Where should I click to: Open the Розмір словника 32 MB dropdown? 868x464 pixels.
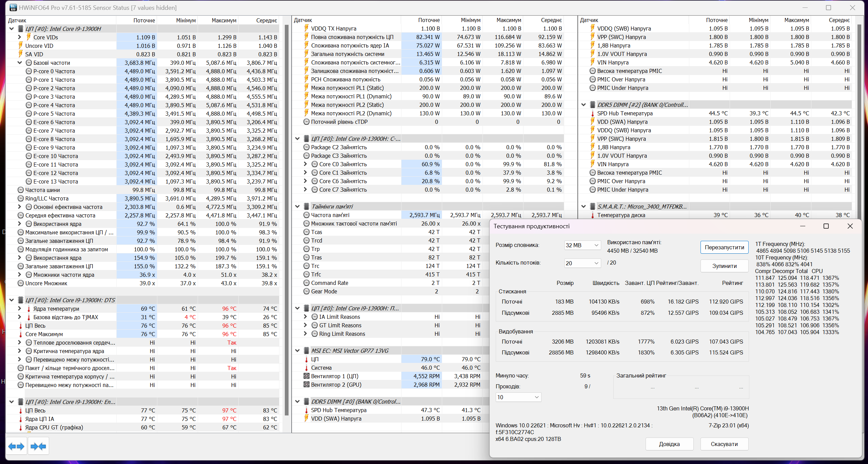click(582, 245)
